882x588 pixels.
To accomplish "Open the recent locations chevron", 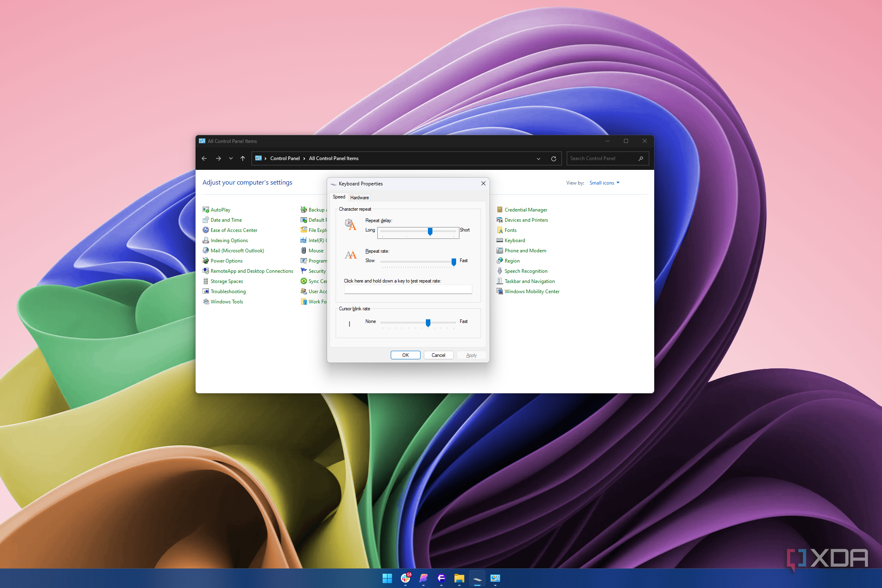I will tap(231, 158).
